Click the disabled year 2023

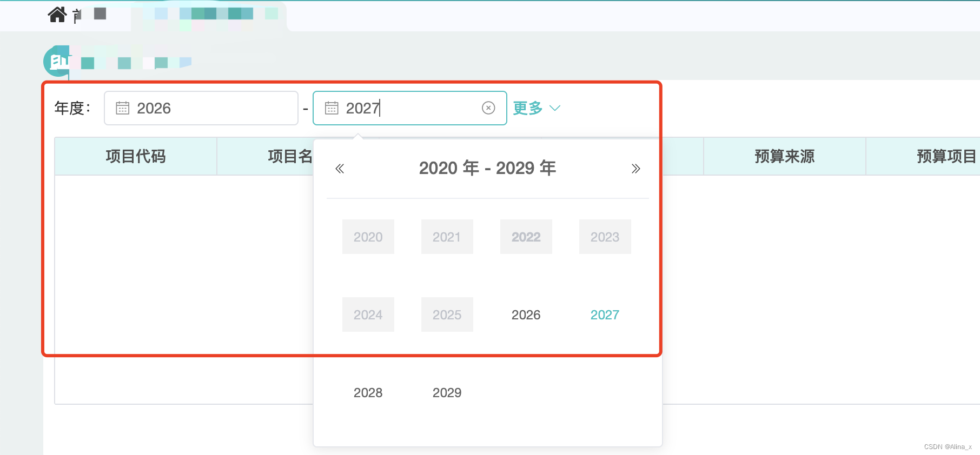pos(605,237)
